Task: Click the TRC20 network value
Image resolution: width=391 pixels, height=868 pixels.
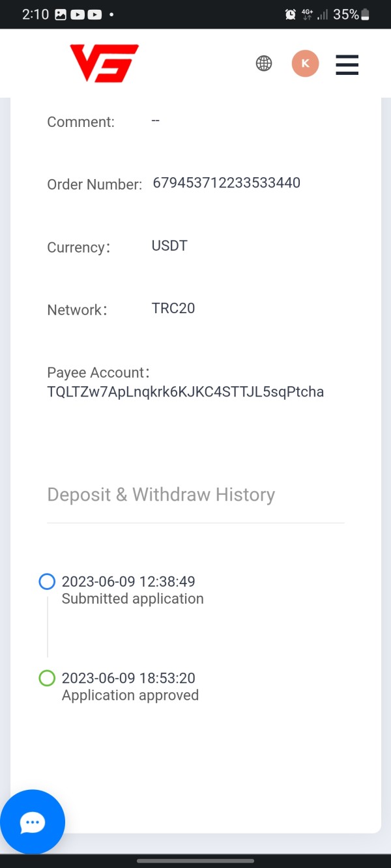Action: point(173,308)
